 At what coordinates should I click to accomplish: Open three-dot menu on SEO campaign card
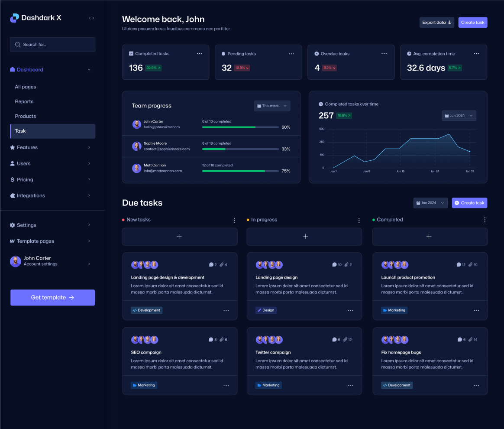pos(226,385)
